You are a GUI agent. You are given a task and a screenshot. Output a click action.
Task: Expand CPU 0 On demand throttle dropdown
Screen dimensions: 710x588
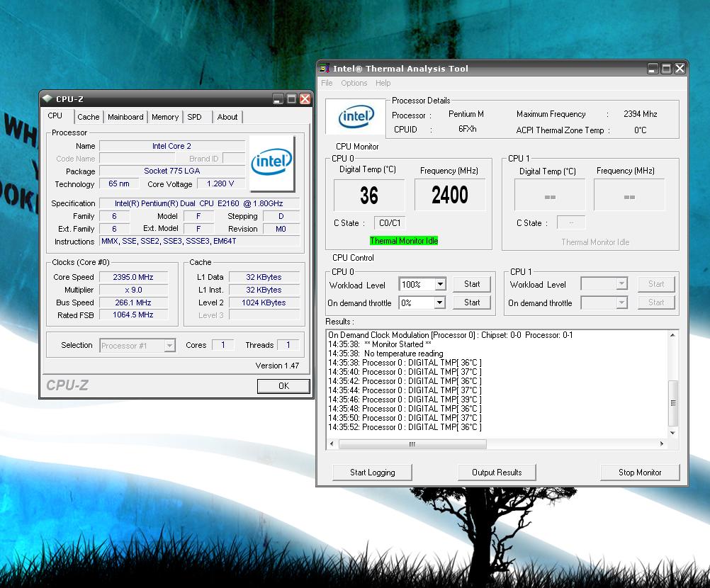[x=439, y=303]
